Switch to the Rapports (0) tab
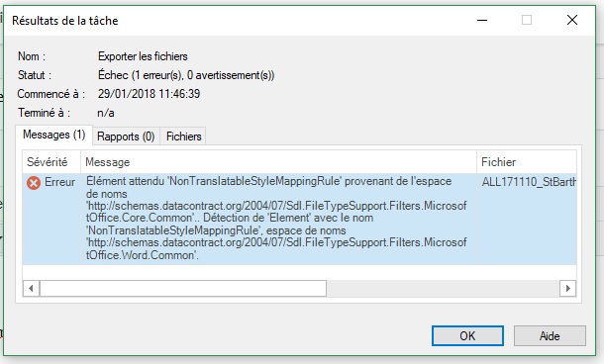 click(126, 136)
